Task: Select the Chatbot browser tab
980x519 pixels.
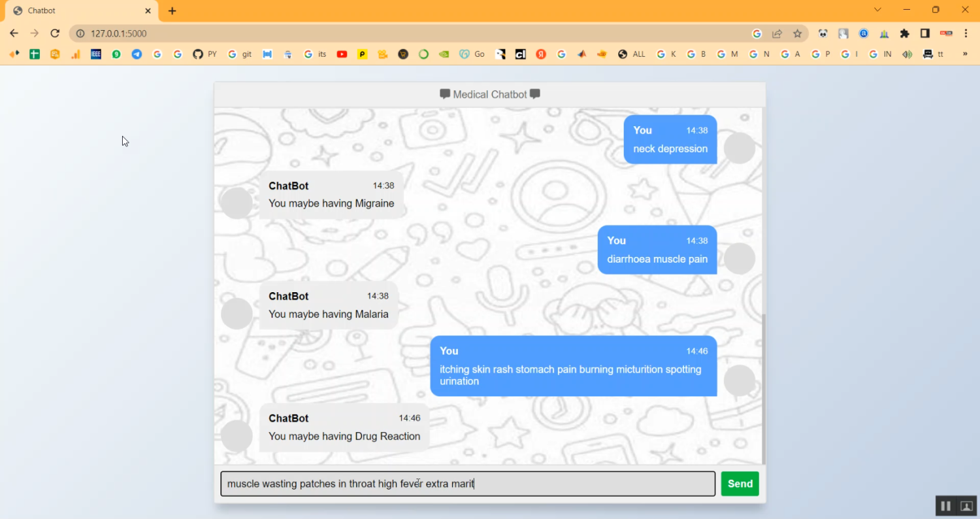Action: [78, 10]
